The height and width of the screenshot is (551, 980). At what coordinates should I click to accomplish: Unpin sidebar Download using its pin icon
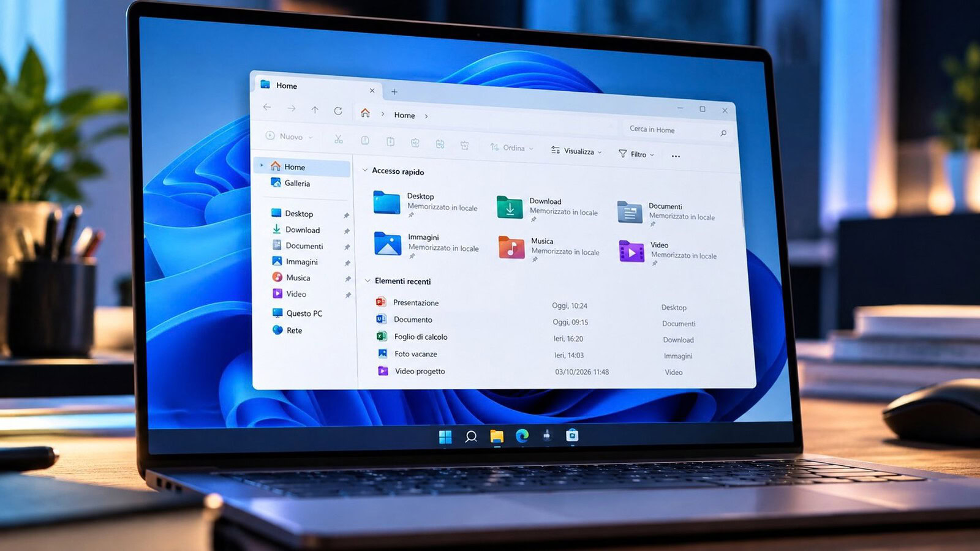coord(347,231)
